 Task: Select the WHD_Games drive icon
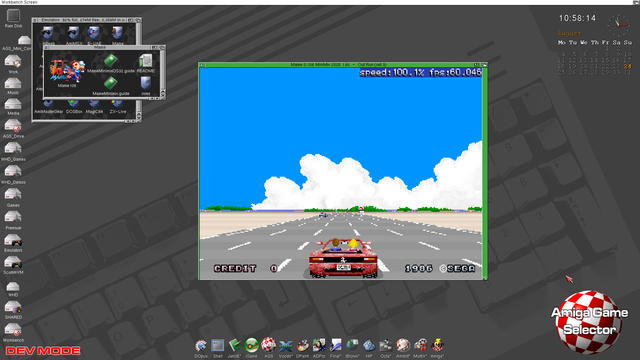(x=13, y=149)
